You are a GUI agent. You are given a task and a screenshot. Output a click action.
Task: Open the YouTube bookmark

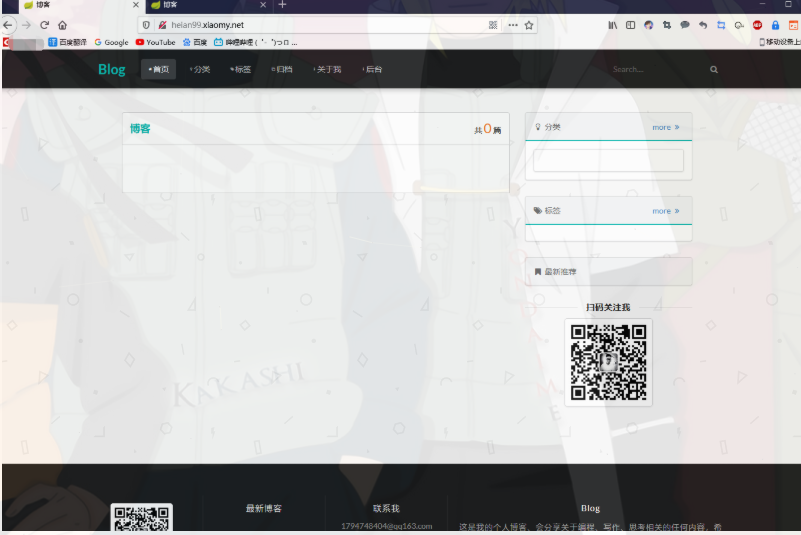[x=155, y=42]
